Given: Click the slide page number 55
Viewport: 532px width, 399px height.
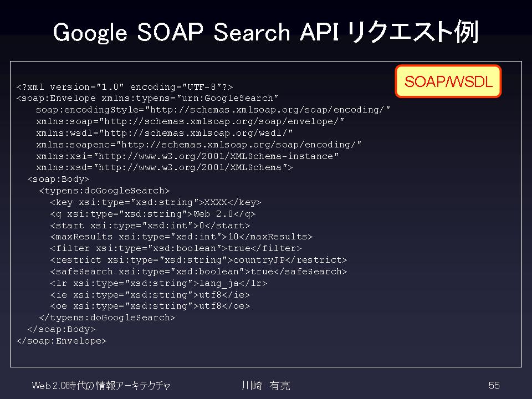Looking at the screenshot, I should [x=494, y=386].
